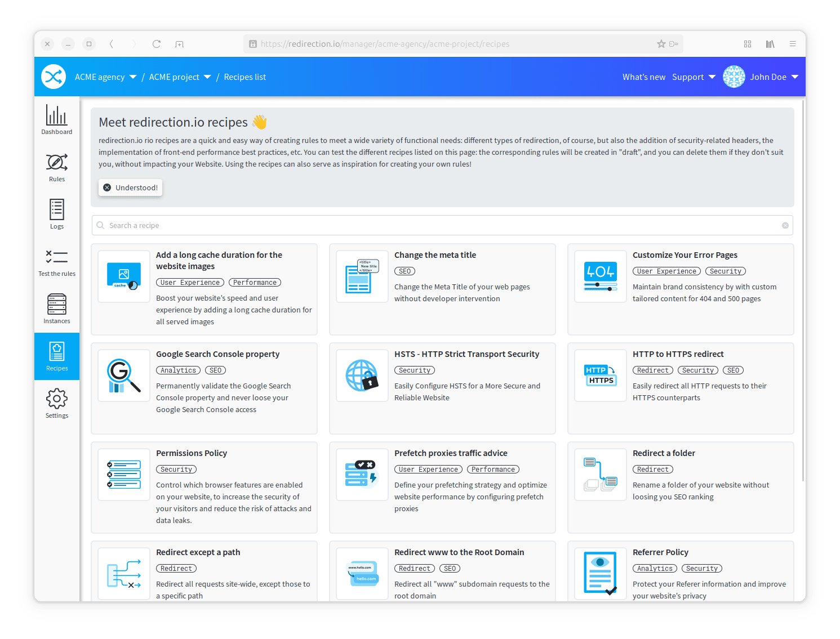The image size is (840, 639).
Task: Open 'HTTP to HTTPS redirect' recipe
Action: [678, 354]
